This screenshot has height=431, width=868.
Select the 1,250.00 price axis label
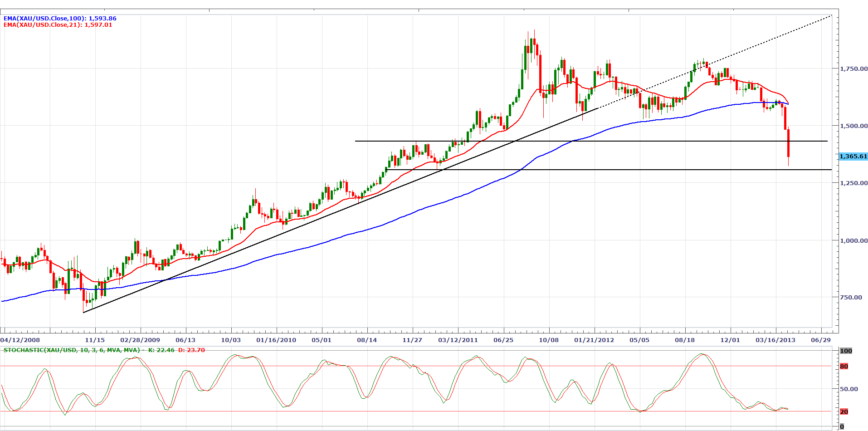[x=853, y=183]
